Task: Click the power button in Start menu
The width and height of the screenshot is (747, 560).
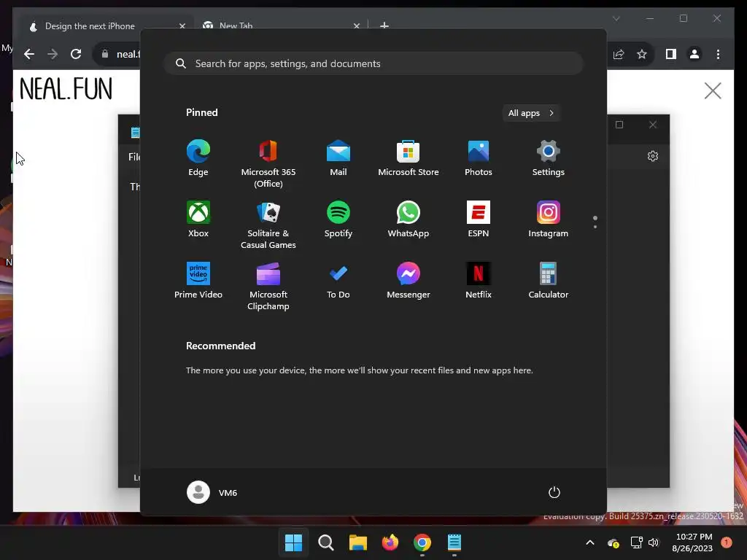Action: pos(554,492)
